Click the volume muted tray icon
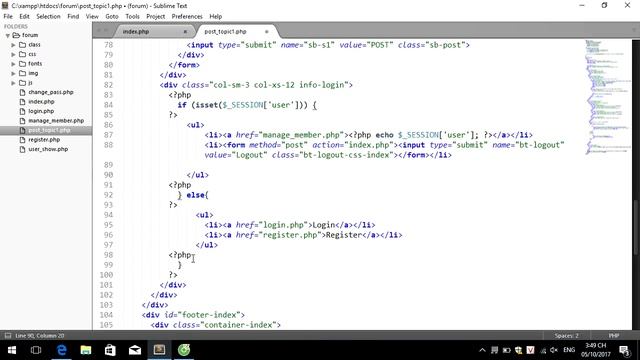This screenshot has width=640, height=360. [x=554, y=350]
